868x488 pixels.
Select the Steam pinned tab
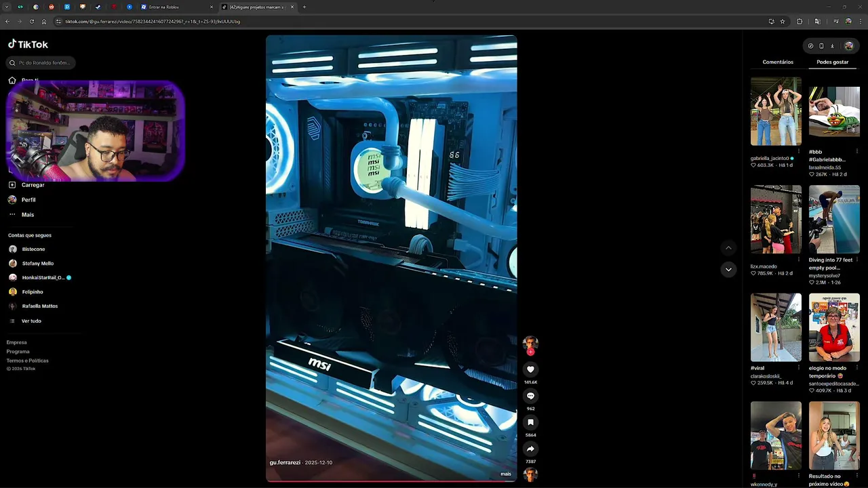coord(98,7)
